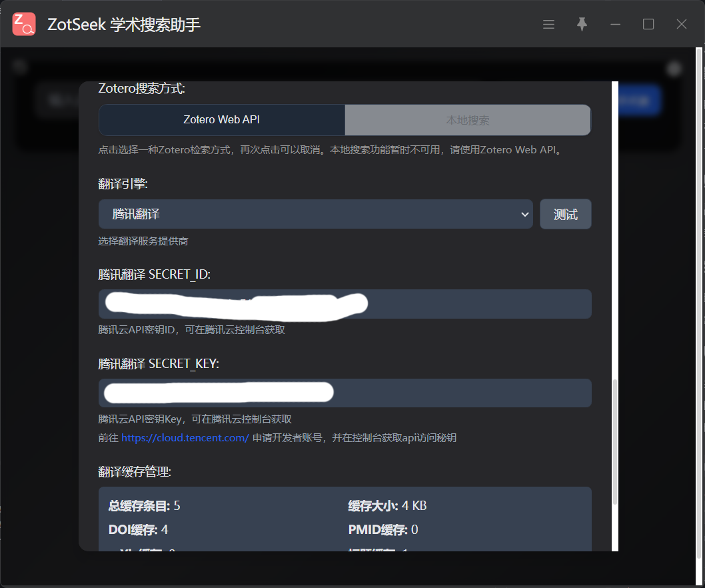Click the 翻译引擎 section label
The width and height of the screenshot is (705, 588).
pyautogui.click(x=123, y=183)
